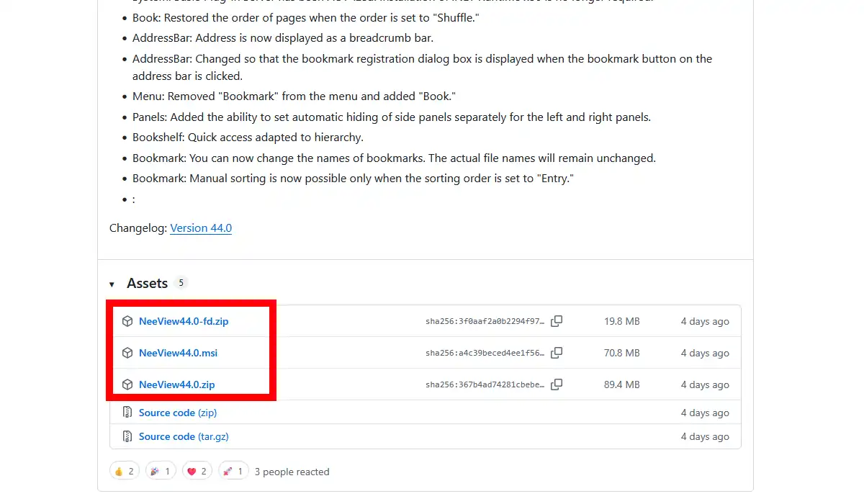The width and height of the screenshot is (864, 504).
Task: Collapse the Assets section triangle
Action: (x=112, y=284)
